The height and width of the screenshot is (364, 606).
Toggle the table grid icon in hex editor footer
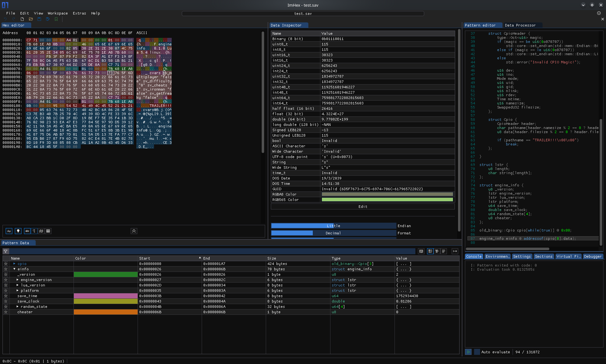coord(48,231)
